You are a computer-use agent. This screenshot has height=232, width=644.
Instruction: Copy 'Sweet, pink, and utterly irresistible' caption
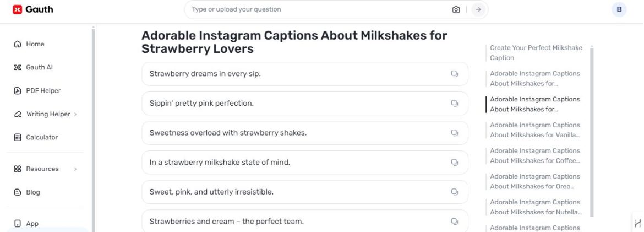454,192
